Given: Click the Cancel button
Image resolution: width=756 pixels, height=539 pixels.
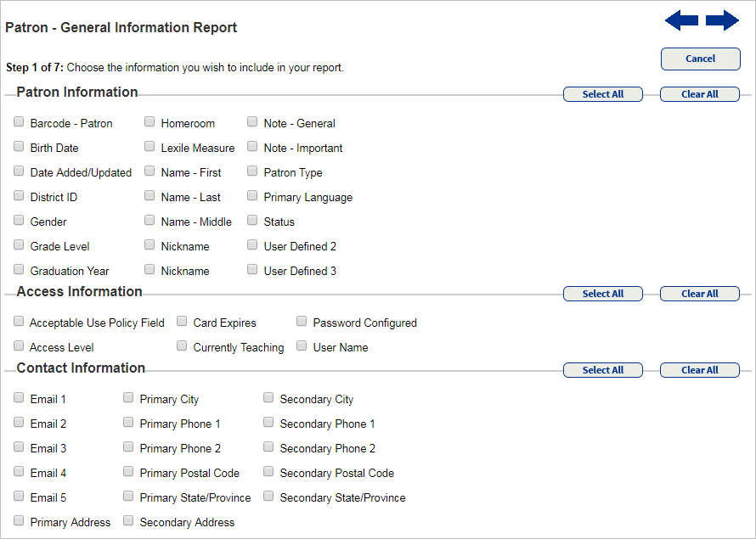Looking at the screenshot, I should click(x=700, y=59).
